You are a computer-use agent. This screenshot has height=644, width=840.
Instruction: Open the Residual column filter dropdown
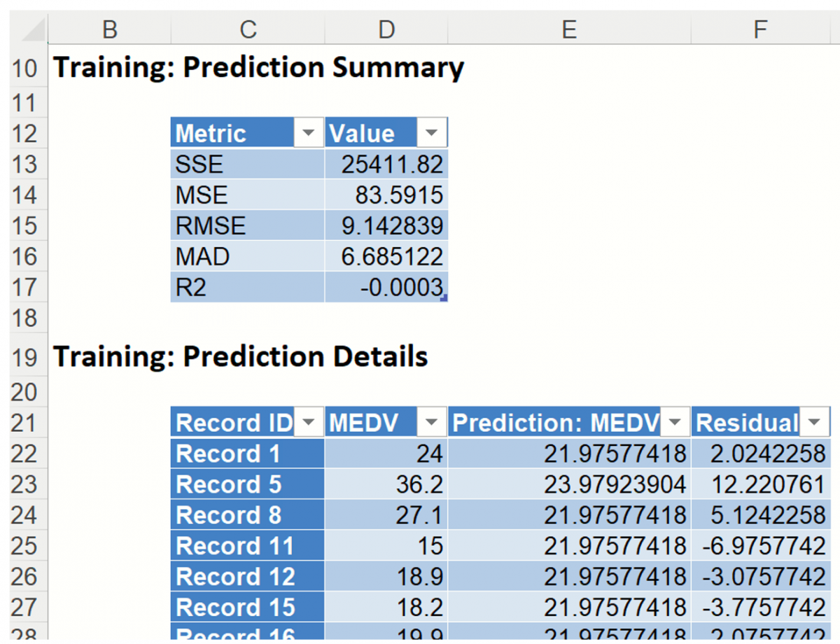(813, 422)
